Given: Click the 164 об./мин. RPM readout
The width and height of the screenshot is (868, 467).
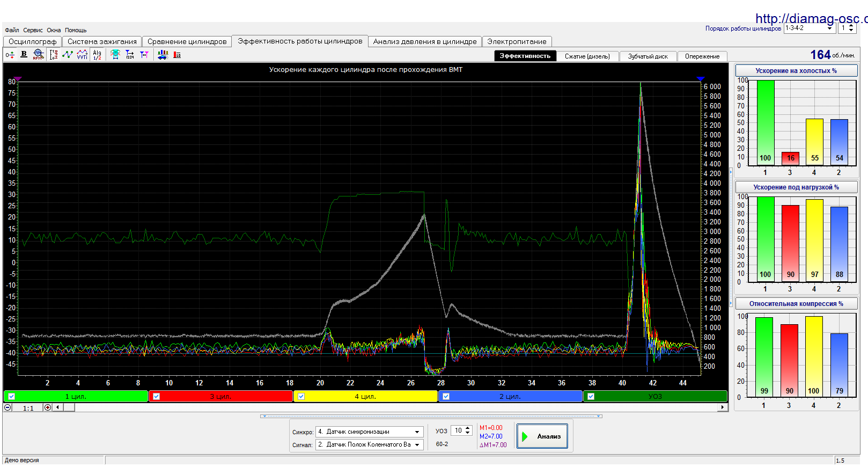Looking at the screenshot, I should (x=833, y=55).
